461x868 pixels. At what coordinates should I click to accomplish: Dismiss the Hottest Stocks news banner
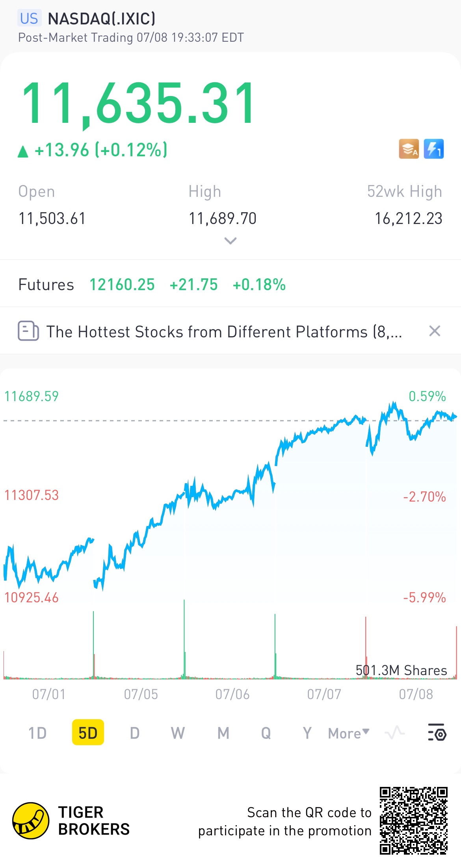point(435,331)
